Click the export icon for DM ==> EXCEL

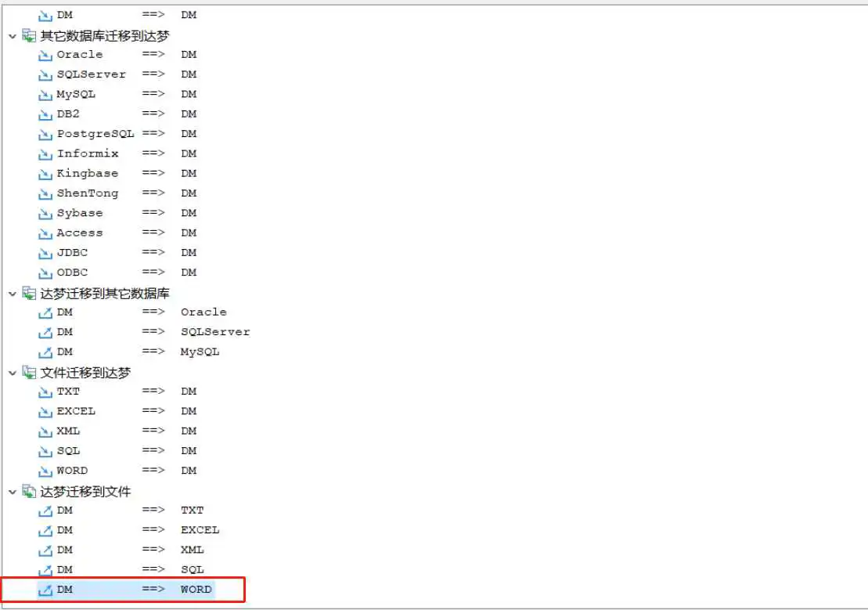pos(45,531)
